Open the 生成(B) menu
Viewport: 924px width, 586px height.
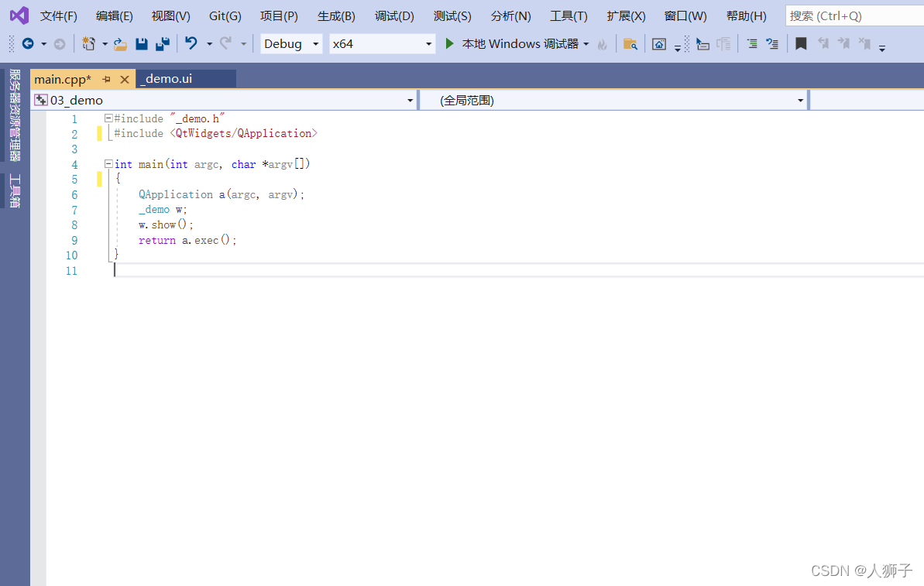pos(336,16)
